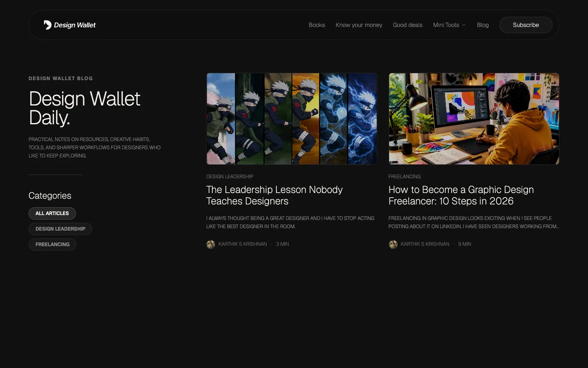Open the Books nav link

(317, 25)
